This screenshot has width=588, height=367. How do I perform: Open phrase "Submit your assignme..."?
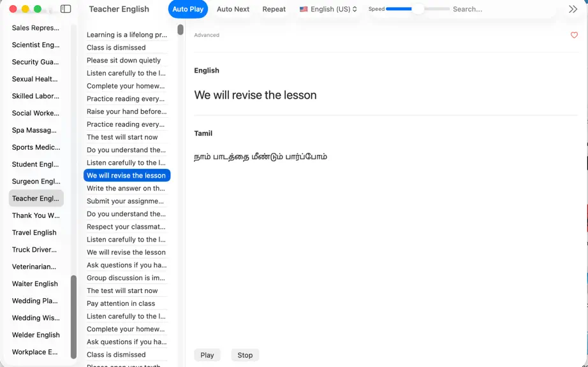[x=127, y=201]
